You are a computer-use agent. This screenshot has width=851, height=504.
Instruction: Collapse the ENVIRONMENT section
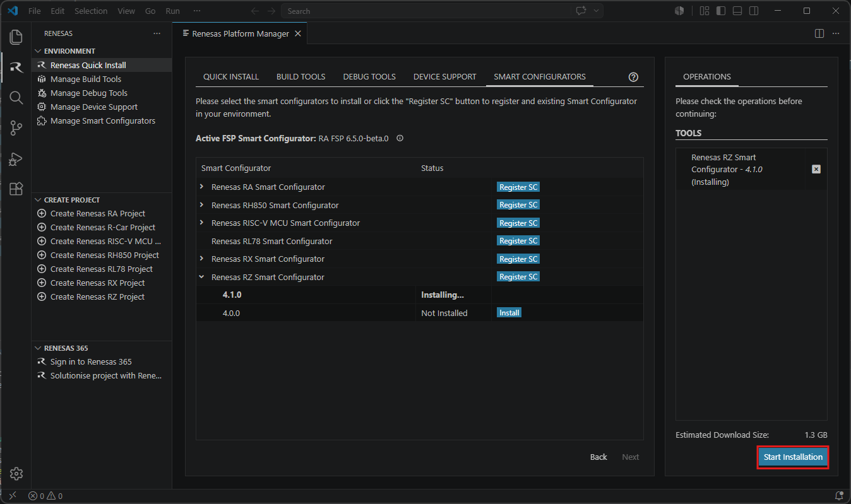point(38,51)
